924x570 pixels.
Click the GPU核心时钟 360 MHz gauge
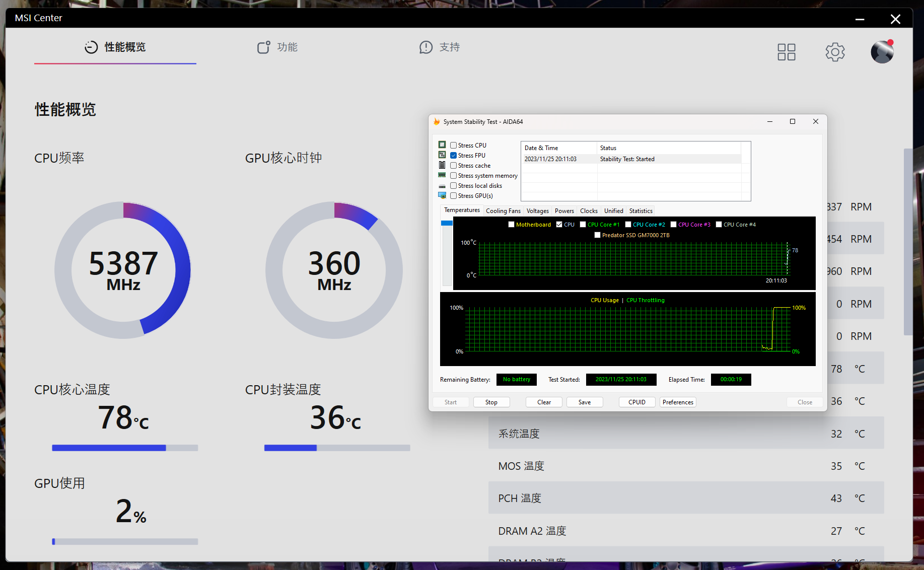click(334, 270)
